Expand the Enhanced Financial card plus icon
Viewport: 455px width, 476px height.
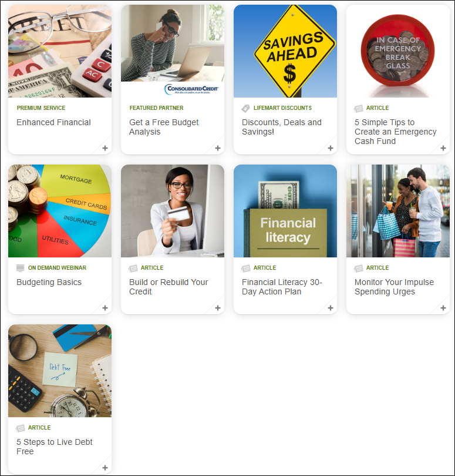coord(105,148)
